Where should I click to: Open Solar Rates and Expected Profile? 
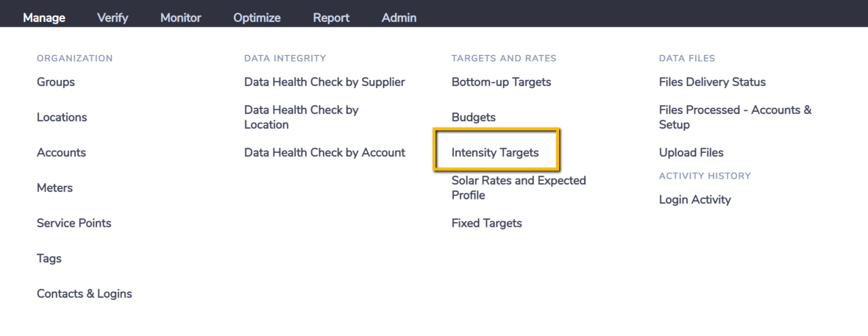pyautogui.click(x=519, y=187)
